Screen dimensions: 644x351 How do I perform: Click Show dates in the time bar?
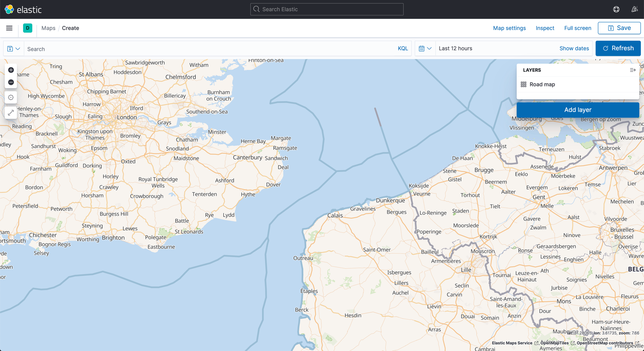(x=574, y=48)
